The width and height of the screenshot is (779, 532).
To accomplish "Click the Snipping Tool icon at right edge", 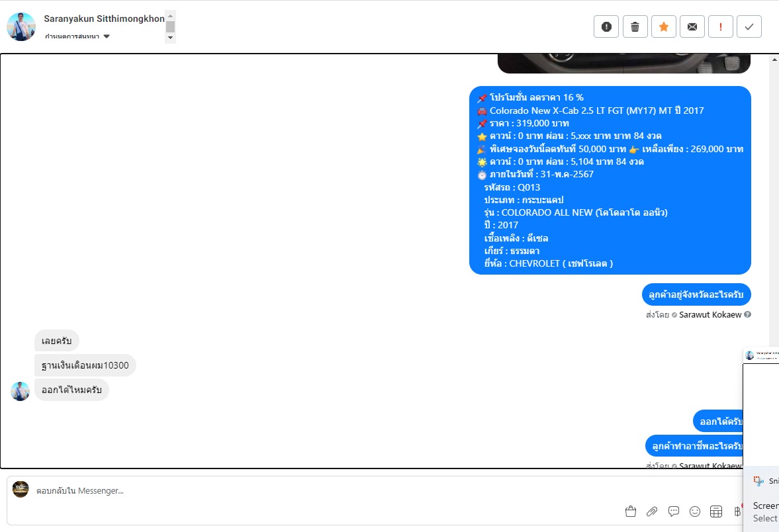I will pos(758,481).
